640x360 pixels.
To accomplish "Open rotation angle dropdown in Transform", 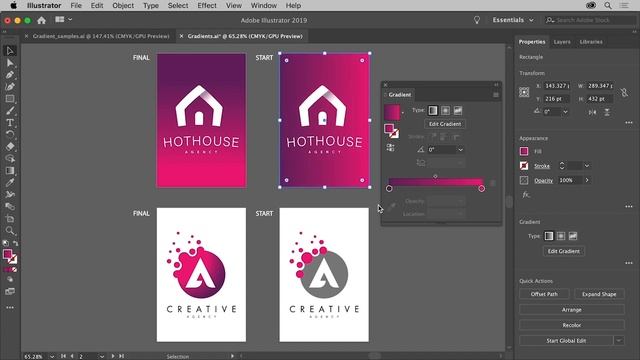I will [565, 112].
